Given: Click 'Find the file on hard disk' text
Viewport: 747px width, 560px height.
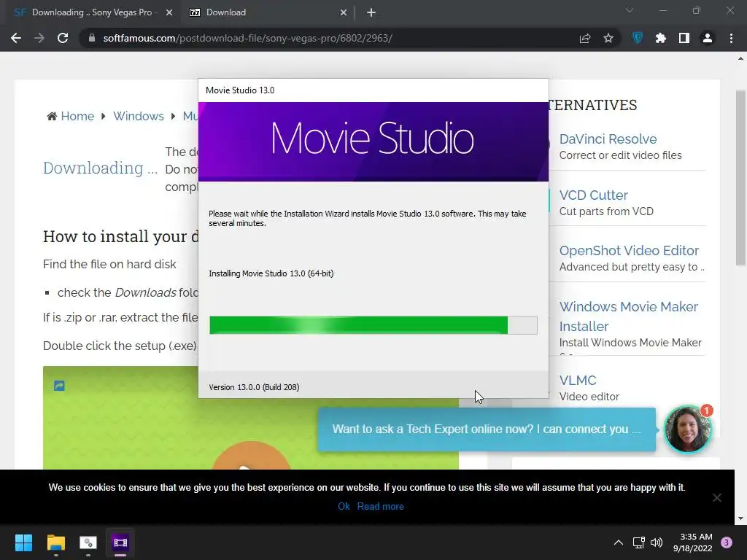Looking at the screenshot, I should (109, 264).
